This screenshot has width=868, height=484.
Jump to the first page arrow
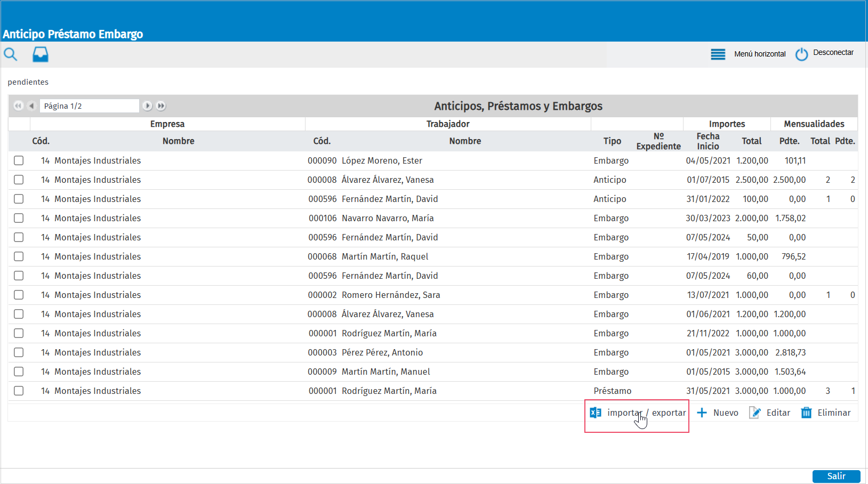[18, 106]
